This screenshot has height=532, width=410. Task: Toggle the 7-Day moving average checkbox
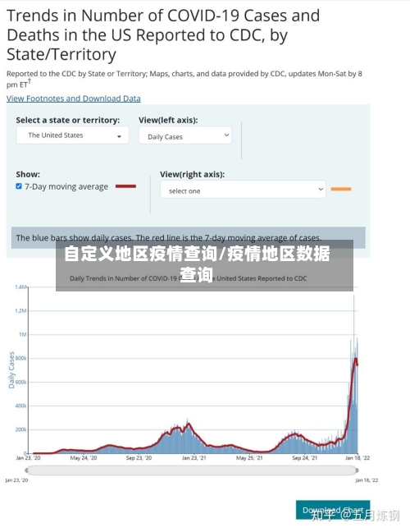tap(19, 186)
